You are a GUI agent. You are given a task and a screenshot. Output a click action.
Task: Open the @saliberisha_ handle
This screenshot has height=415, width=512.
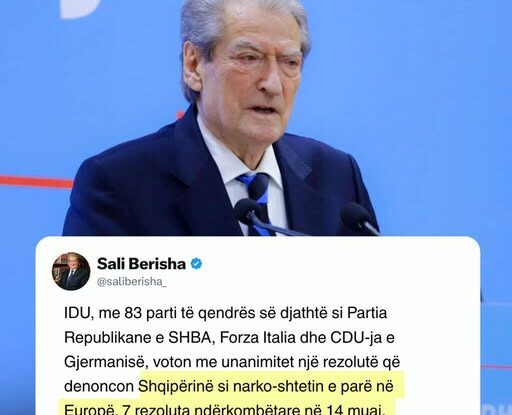[132, 282]
